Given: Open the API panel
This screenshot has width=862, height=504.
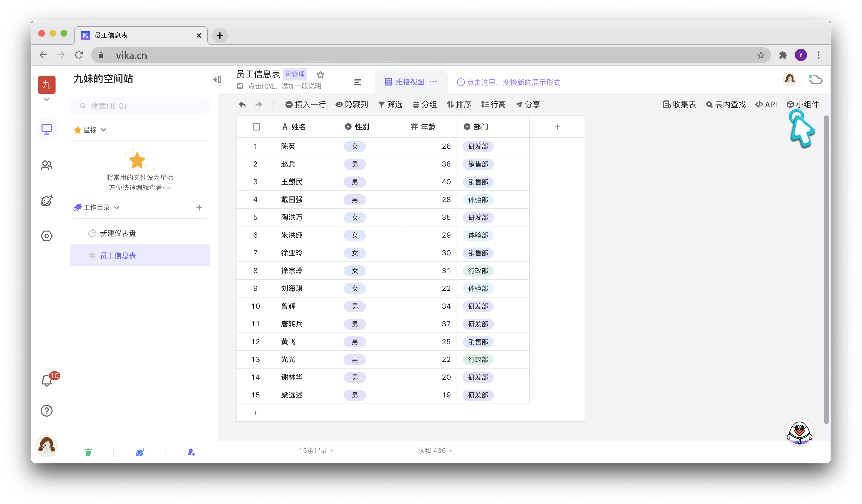Looking at the screenshot, I should point(766,104).
